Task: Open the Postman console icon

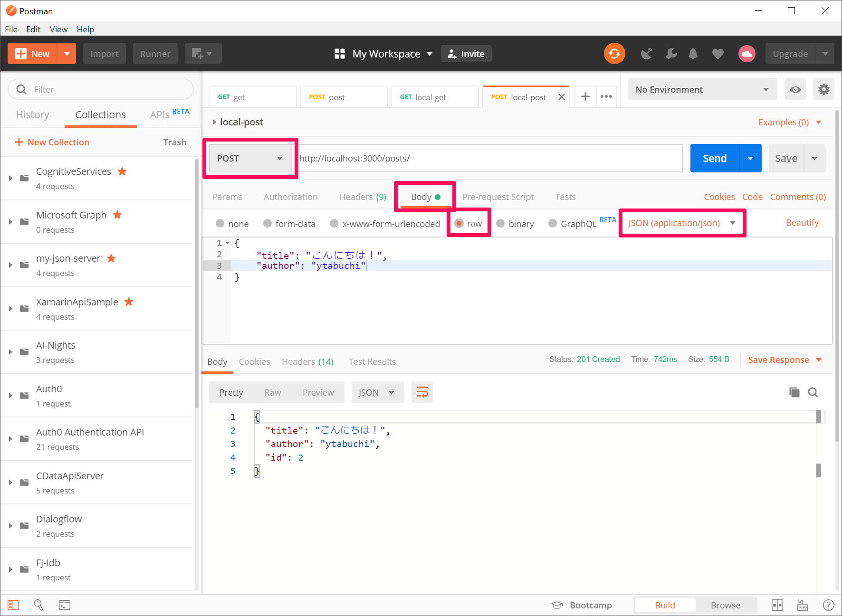Action: click(64, 605)
